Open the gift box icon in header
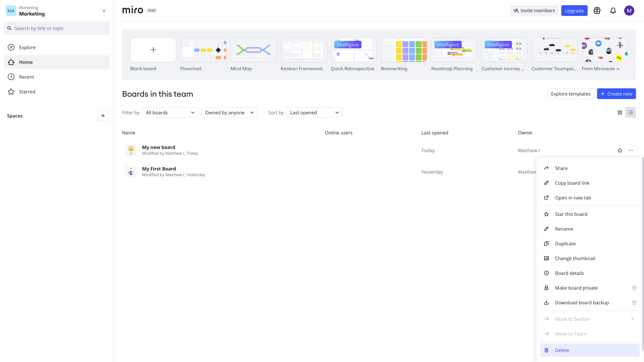 pos(597,11)
